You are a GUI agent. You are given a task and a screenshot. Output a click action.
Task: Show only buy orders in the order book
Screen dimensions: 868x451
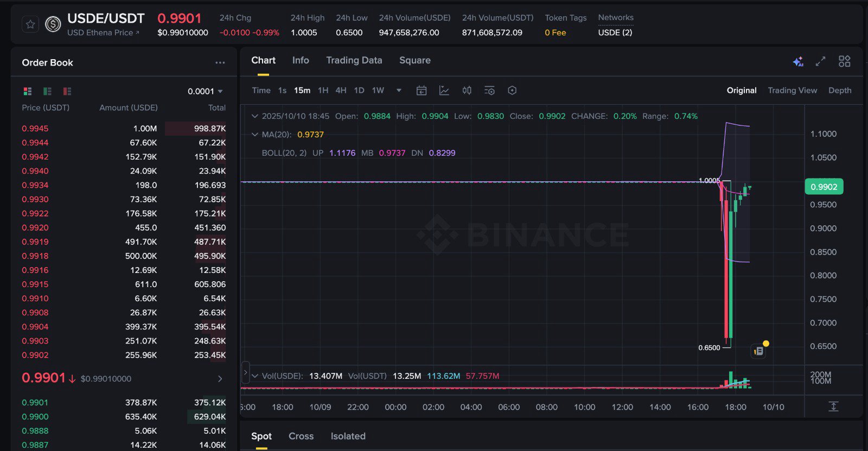[x=47, y=91]
